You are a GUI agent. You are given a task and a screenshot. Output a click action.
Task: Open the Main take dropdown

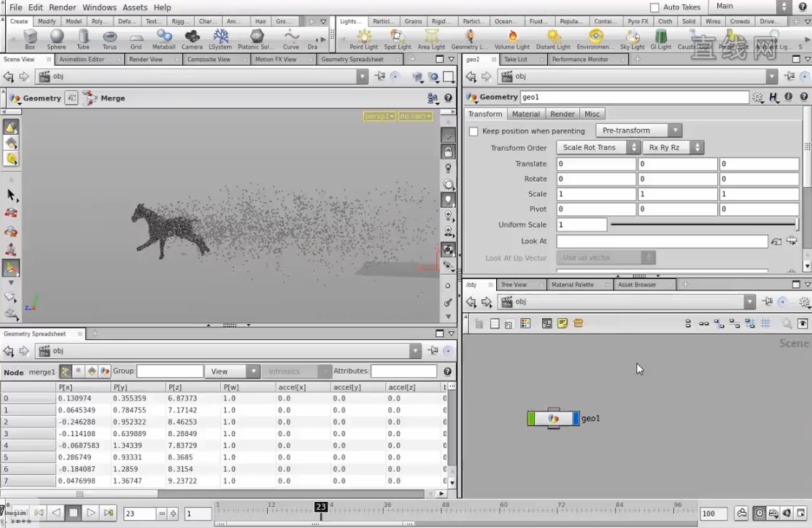[x=751, y=7]
